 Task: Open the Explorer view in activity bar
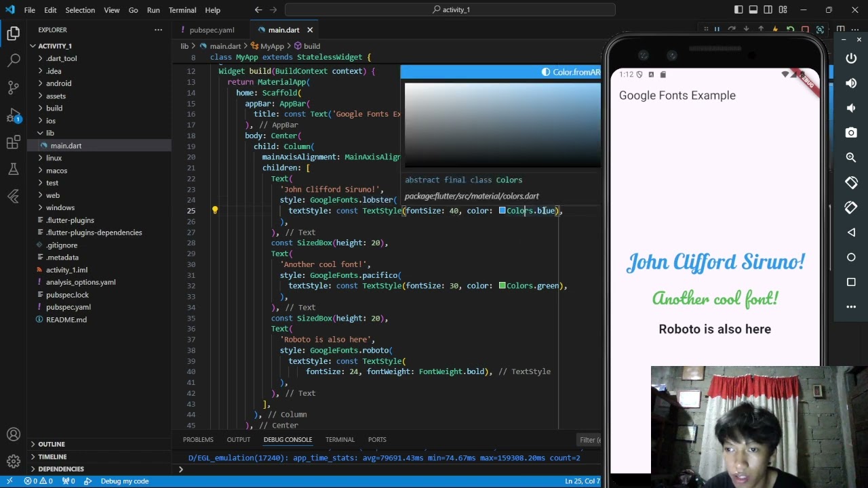click(x=14, y=33)
